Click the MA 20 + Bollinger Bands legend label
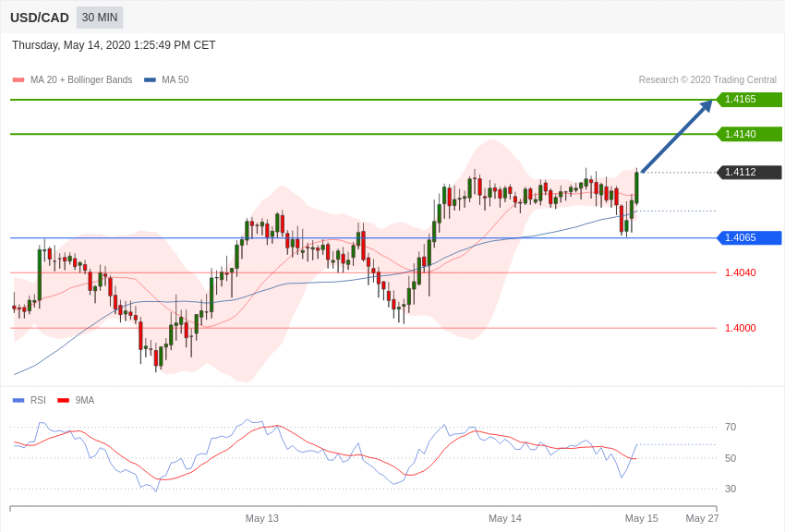 click(x=81, y=79)
